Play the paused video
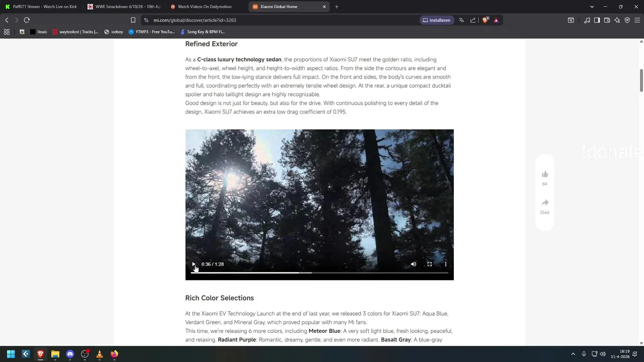The image size is (644, 362). 194,264
